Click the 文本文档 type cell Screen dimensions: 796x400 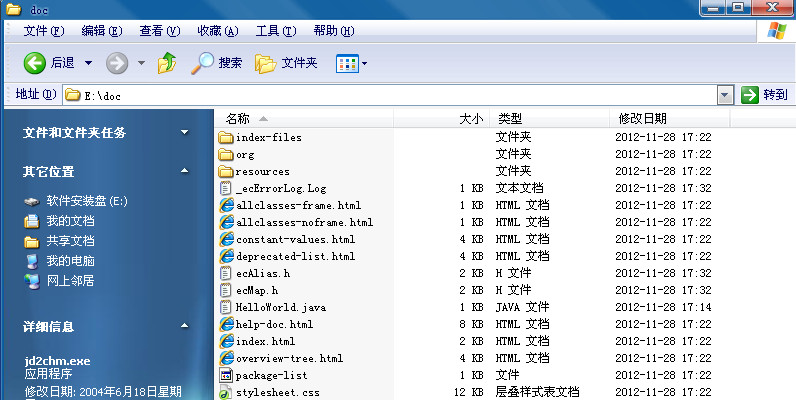point(519,188)
